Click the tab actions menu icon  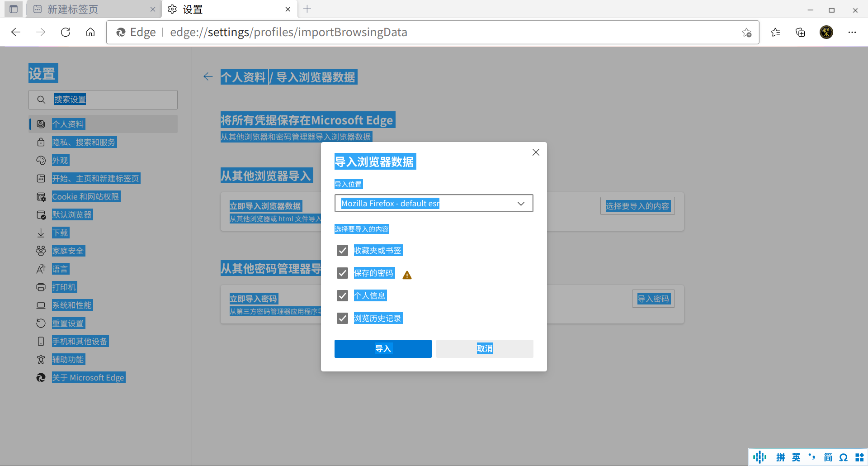point(14,9)
